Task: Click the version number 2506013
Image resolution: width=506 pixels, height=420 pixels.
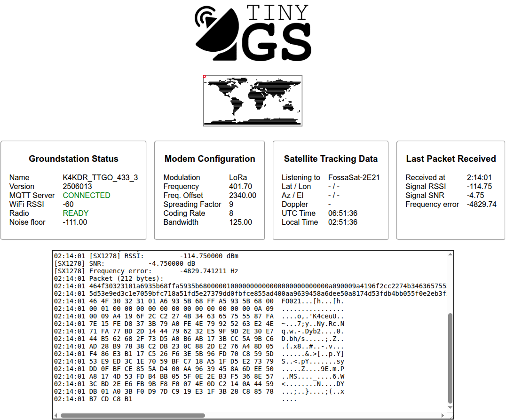Action: pyautogui.click(x=78, y=187)
